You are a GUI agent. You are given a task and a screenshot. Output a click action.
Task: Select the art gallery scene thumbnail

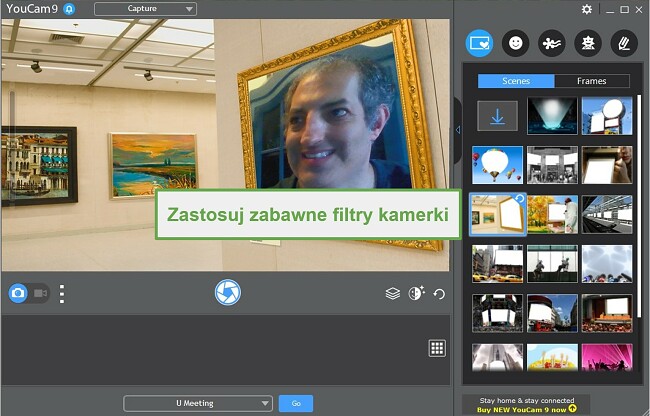pyautogui.click(x=497, y=214)
